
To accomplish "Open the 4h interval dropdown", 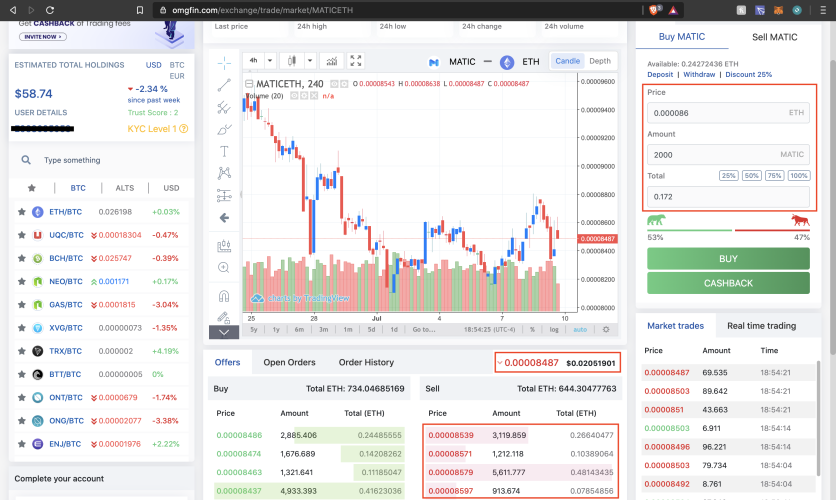I will click(270, 61).
